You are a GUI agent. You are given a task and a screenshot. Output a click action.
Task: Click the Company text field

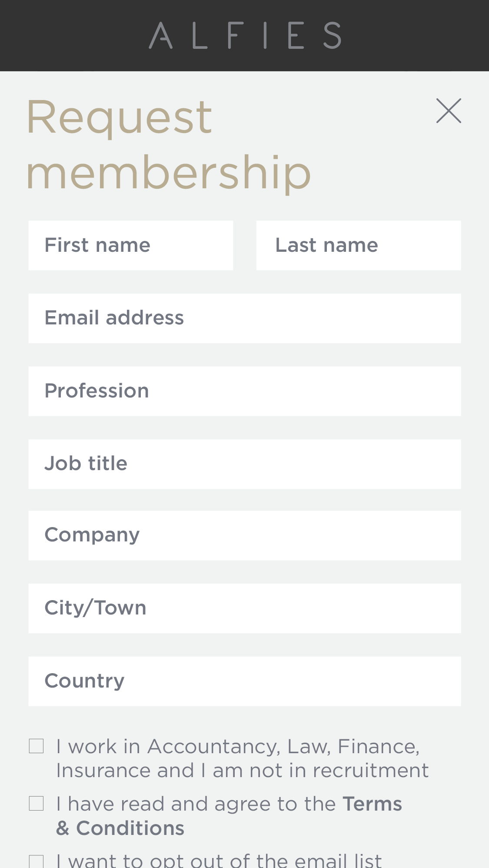click(244, 535)
